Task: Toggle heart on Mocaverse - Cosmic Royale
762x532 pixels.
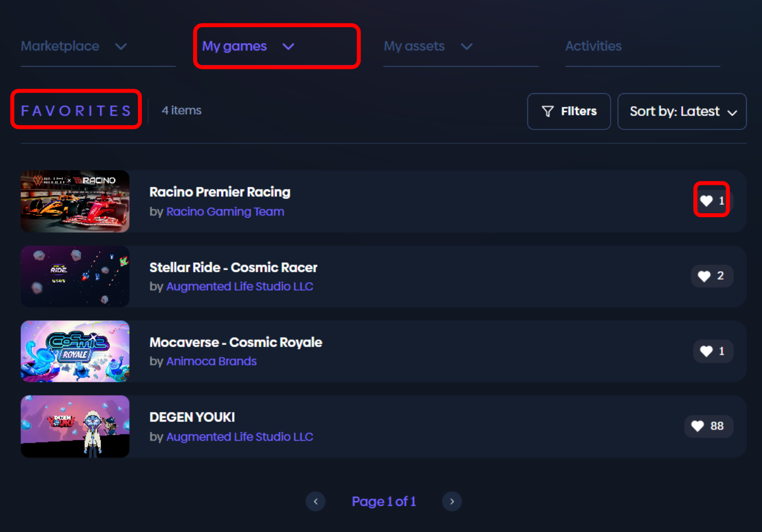Action: 706,352
